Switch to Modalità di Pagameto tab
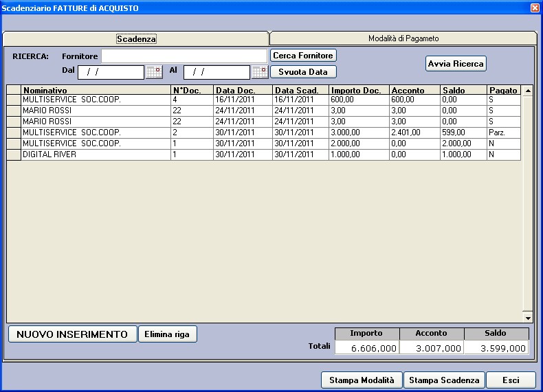Screen dimensions: 543x392 pyautogui.click(x=403, y=38)
